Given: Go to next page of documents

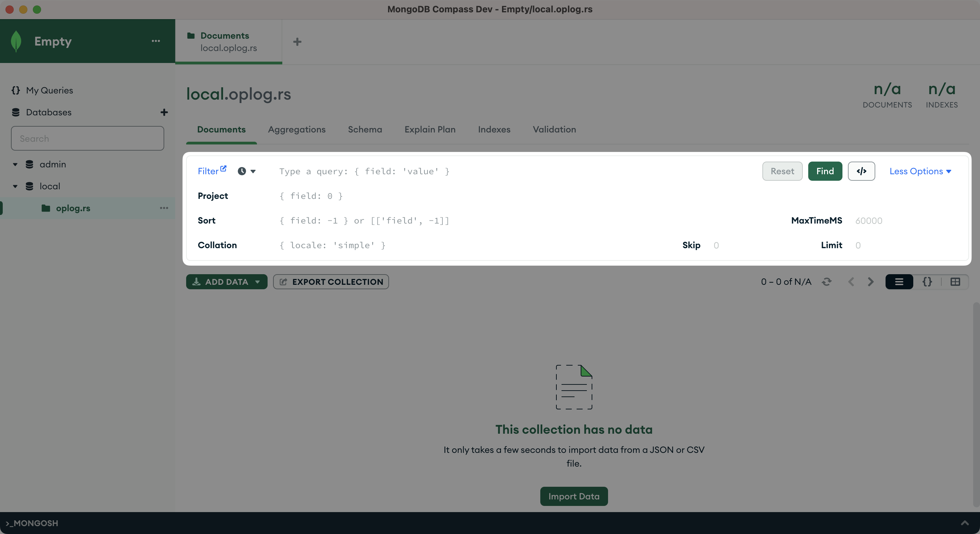Looking at the screenshot, I should click(x=871, y=282).
